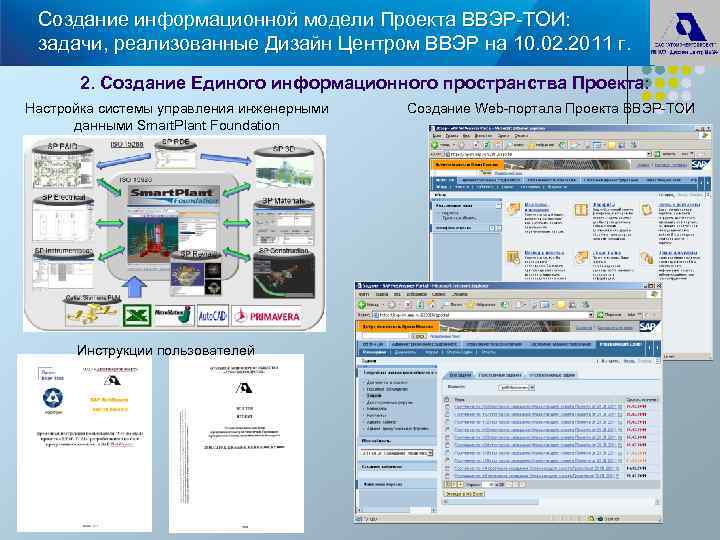The width and height of the screenshot is (720, 540).
Task: Click the Back arrow in the tasks browser window
Action: point(362,305)
